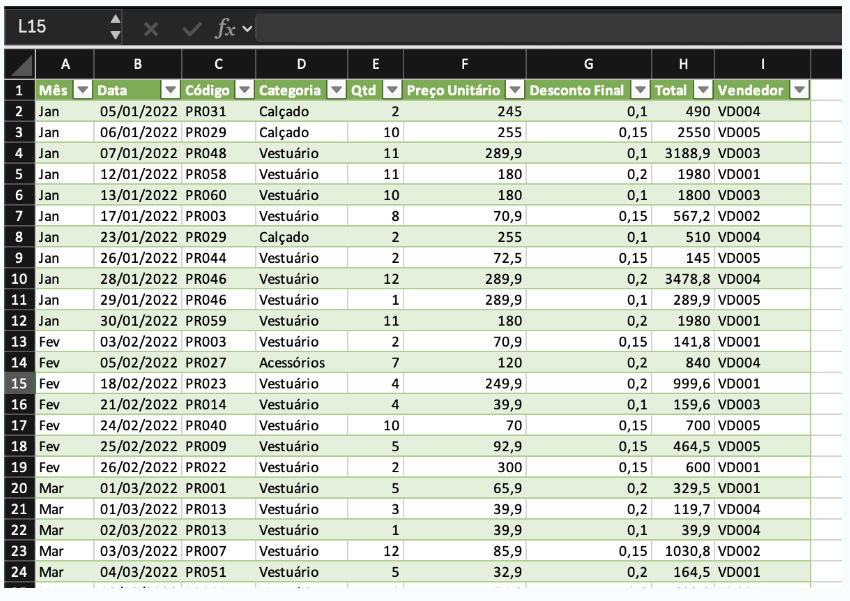Click the cell with date 05/01/2022

[138, 112]
